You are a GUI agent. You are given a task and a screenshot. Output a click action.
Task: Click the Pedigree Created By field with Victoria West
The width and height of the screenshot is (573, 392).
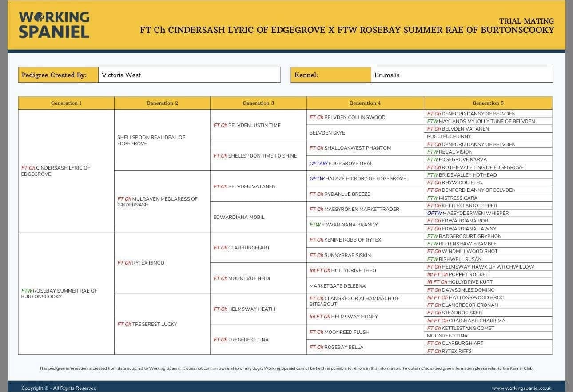[x=189, y=75]
